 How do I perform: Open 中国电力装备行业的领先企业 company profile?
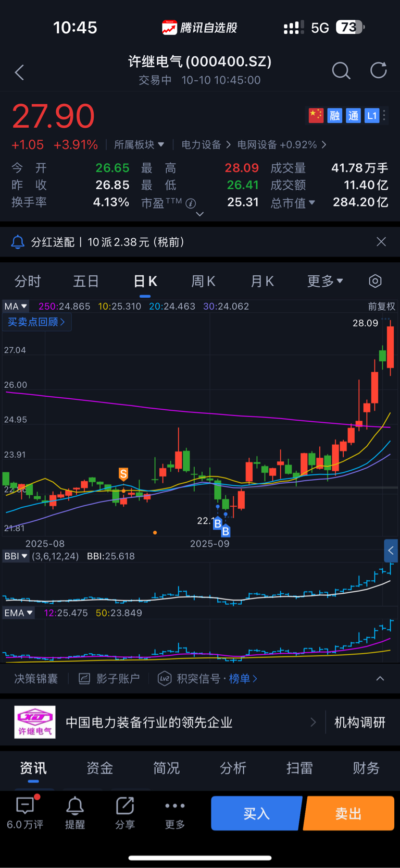coord(149,722)
